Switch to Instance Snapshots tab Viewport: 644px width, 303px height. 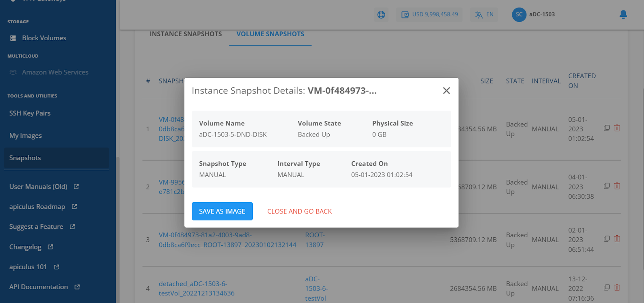[x=186, y=34]
